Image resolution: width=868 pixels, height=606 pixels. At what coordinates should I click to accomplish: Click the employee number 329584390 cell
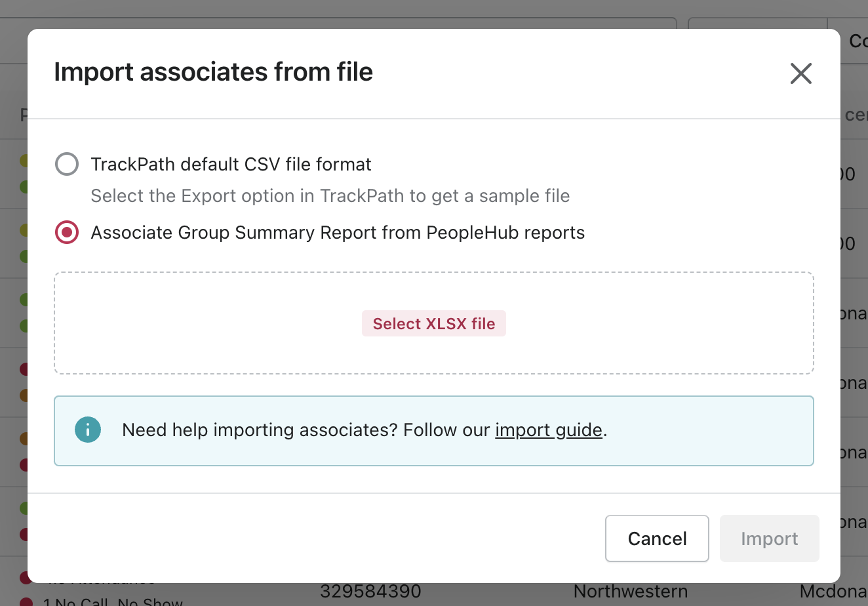click(x=370, y=591)
